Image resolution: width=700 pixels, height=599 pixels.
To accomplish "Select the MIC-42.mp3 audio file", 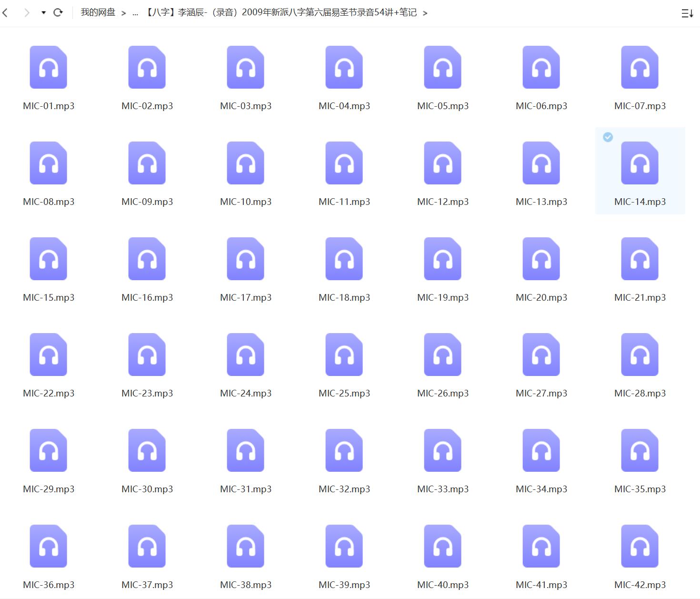I will pyautogui.click(x=640, y=547).
